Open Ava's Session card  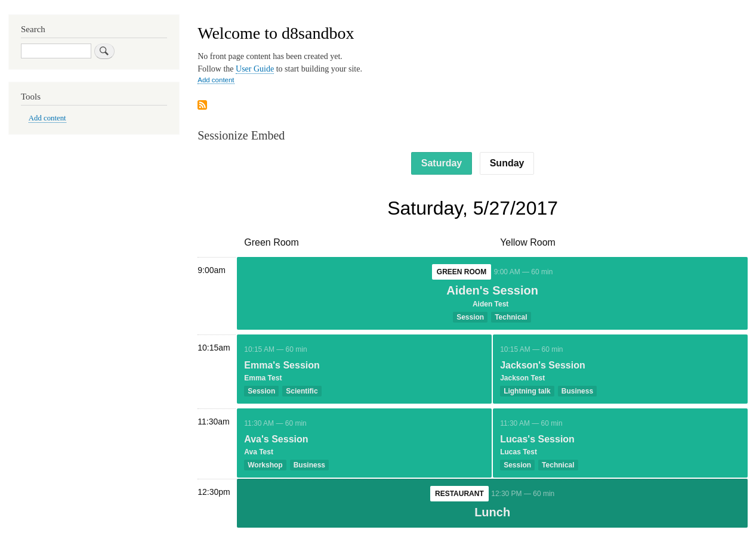[276, 438]
